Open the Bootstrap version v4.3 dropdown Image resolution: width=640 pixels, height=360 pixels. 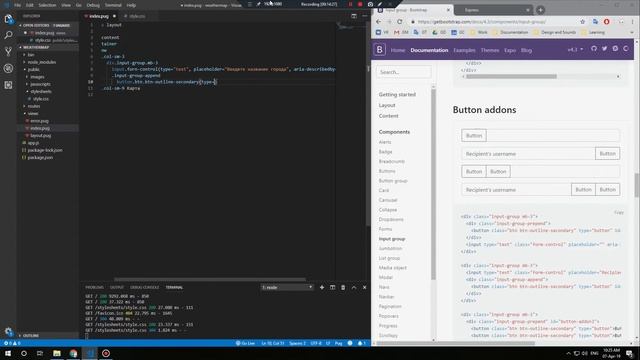(x=575, y=49)
